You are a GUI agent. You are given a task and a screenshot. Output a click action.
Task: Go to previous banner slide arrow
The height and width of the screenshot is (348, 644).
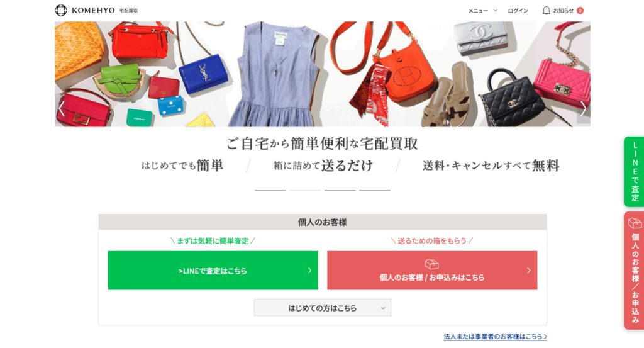click(62, 108)
